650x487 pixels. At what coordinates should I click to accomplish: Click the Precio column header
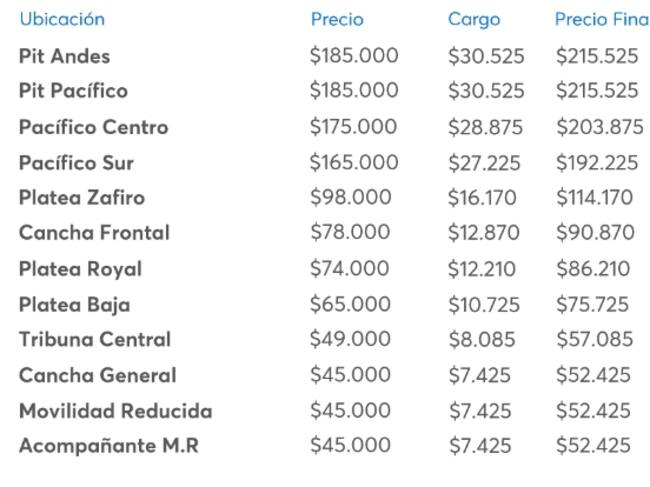click(x=337, y=19)
